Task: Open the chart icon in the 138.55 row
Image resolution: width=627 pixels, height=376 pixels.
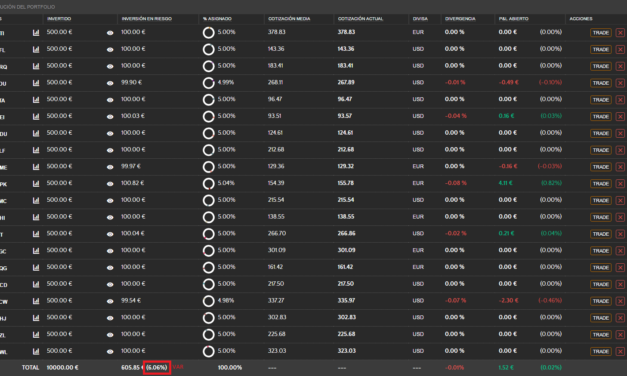Action: pos(36,217)
